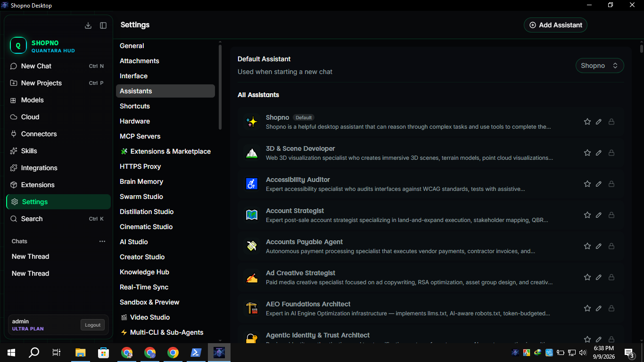Viewport: 644px width, 362px height.
Task: Click the settings categories list scrollbar
Action: click(220, 87)
